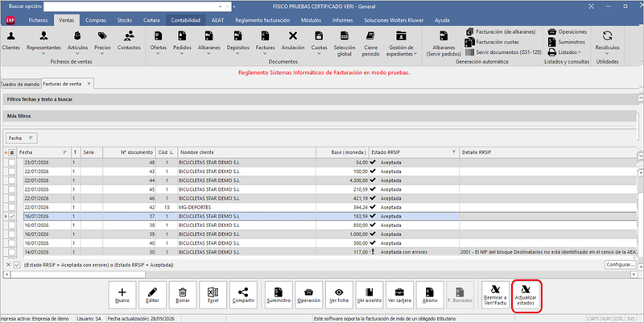Open the Ficheros menu tab
Viewport: 644px width, 323px height.
click(x=38, y=20)
